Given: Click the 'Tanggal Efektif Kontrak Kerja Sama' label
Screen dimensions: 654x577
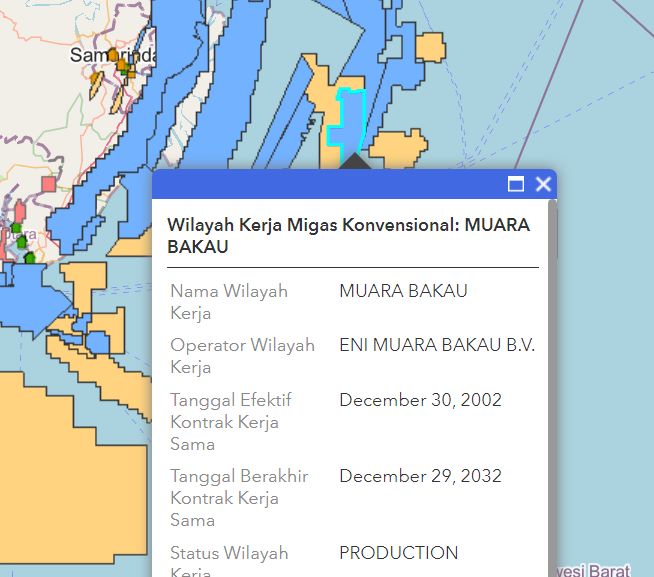Looking at the screenshot, I should 231,422.
